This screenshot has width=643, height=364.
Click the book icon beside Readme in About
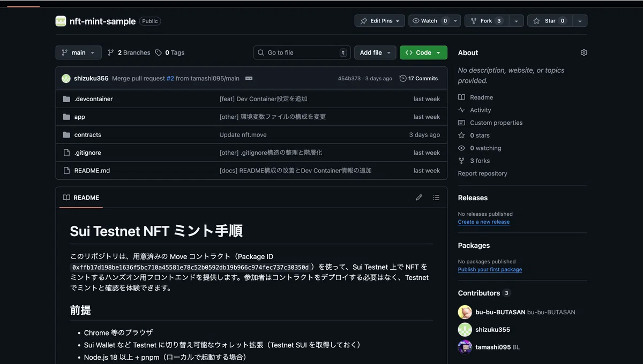461,97
